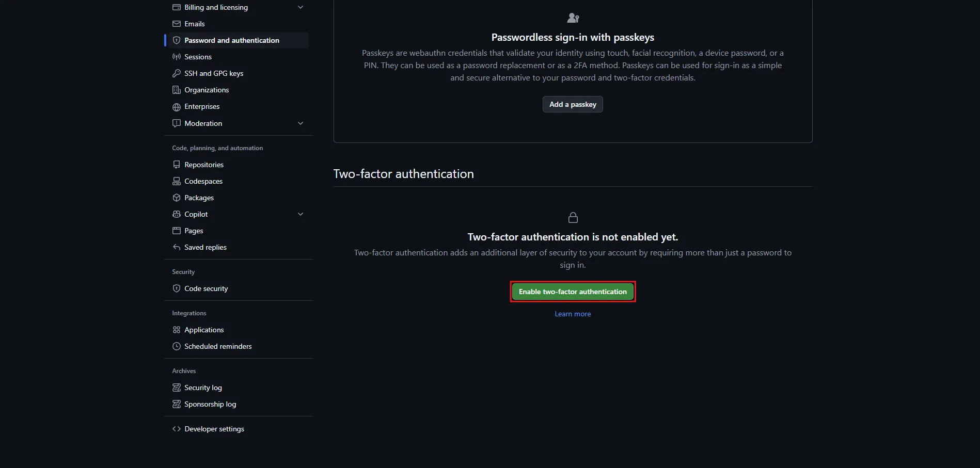Screen dimensions: 980x468
Task: Follow the Learn more link
Action: (573, 314)
